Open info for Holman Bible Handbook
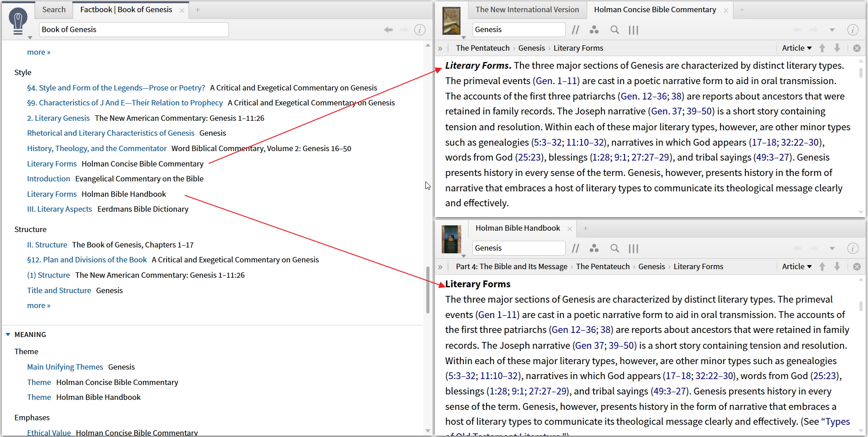Viewport: 868px width, 437px height. pyautogui.click(x=853, y=248)
